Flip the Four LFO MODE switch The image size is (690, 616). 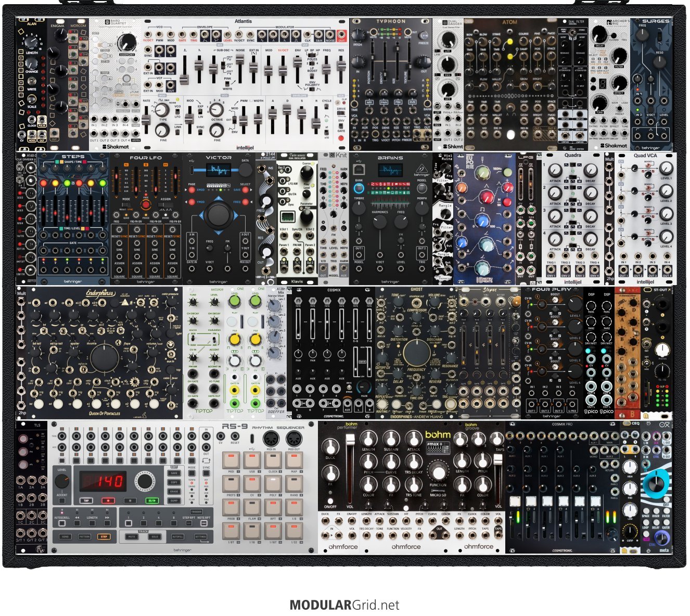coord(126,205)
